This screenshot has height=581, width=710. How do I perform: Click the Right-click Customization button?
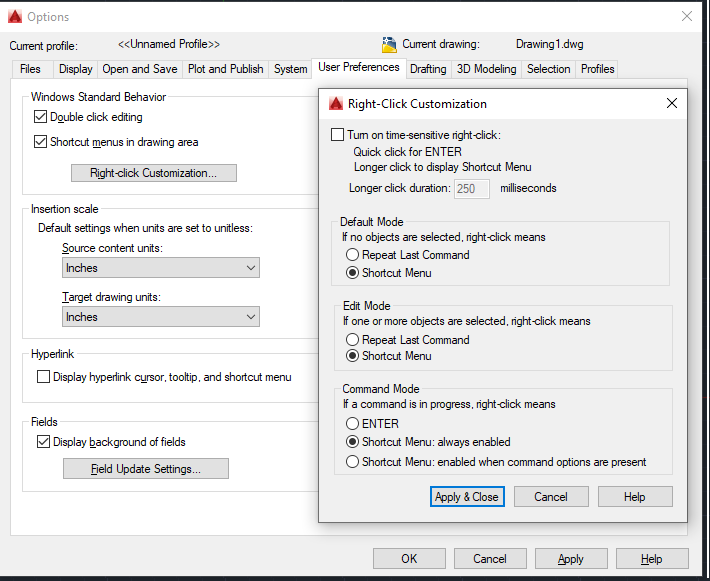point(154,173)
